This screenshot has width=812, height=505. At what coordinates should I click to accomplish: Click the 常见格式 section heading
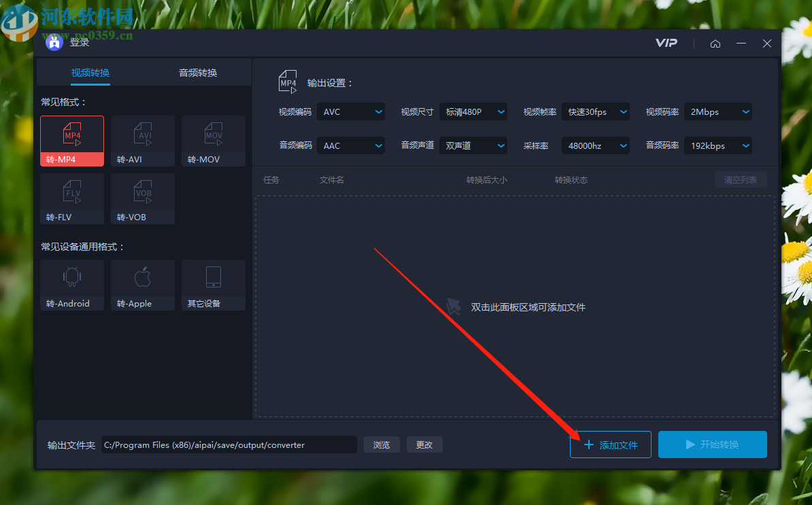click(63, 102)
